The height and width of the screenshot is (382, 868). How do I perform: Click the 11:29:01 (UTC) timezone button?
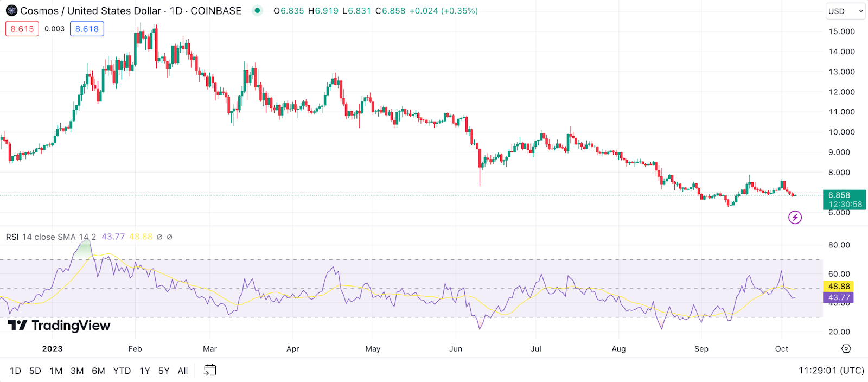click(831, 371)
